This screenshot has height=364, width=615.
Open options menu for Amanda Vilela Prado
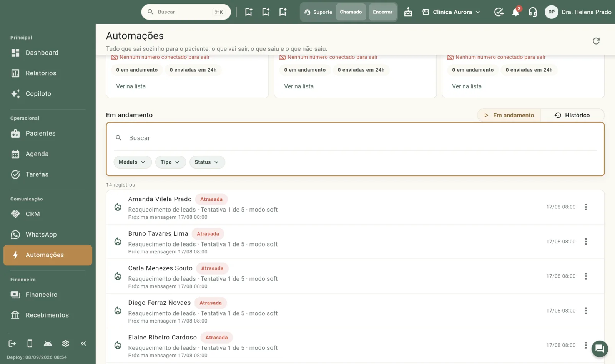586,207
